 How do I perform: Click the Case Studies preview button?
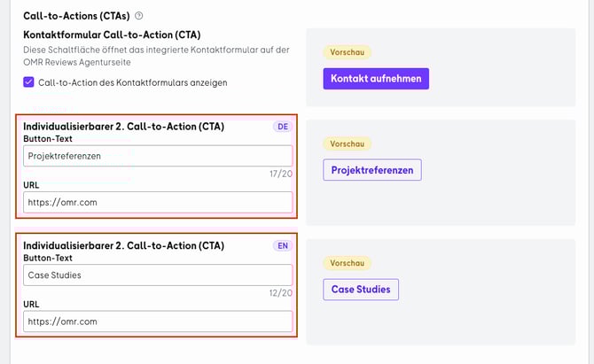click(361, 290)
